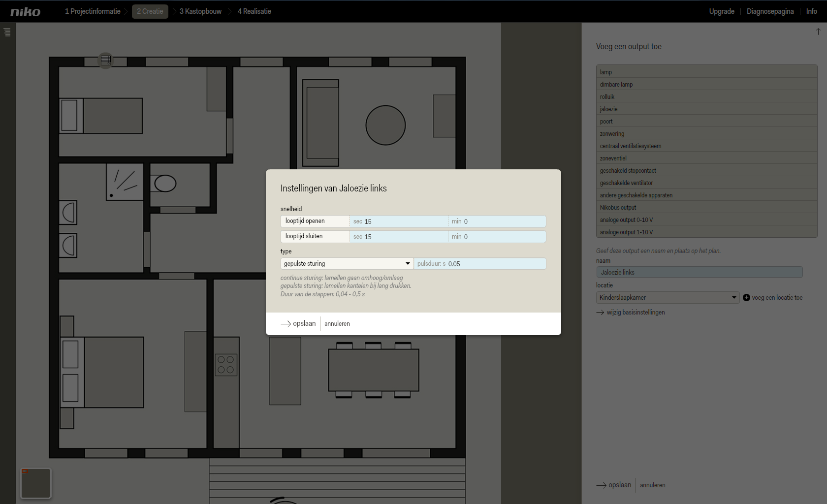Select zonwering output type
The width and height of the screenshot is (827, 504).
(706, 133)
